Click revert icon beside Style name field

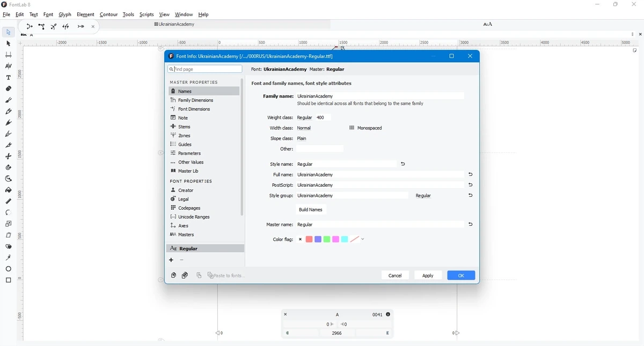[x=403, y=164]
